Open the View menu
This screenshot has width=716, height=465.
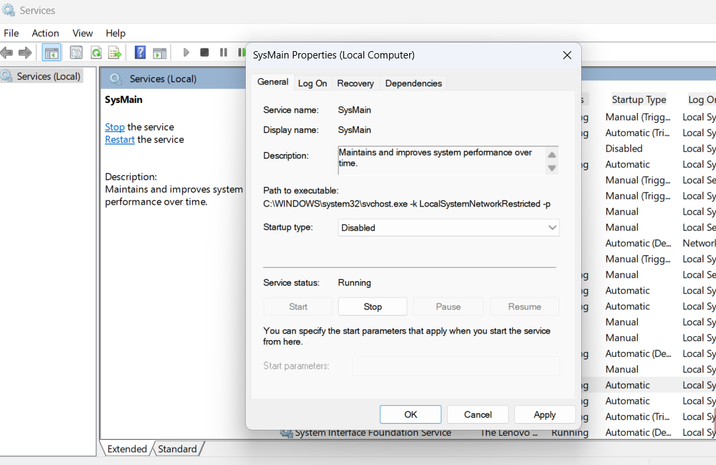coord(83,33)
